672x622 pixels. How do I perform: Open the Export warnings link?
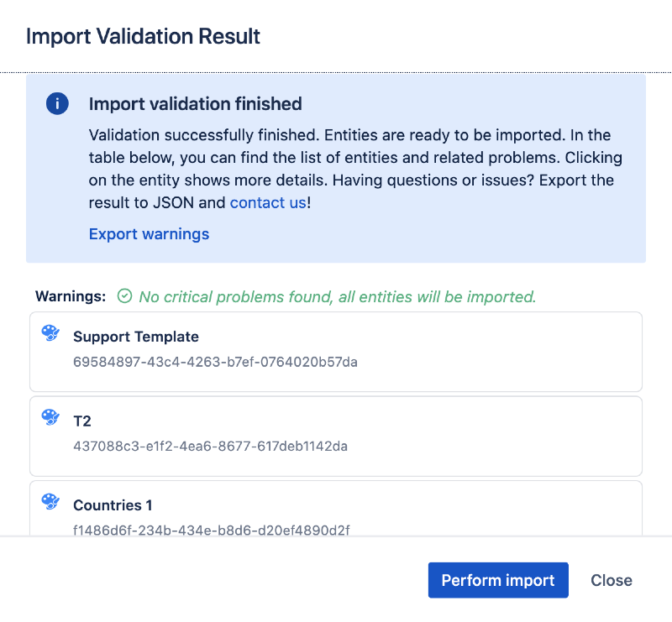click(x=149, y=234)
